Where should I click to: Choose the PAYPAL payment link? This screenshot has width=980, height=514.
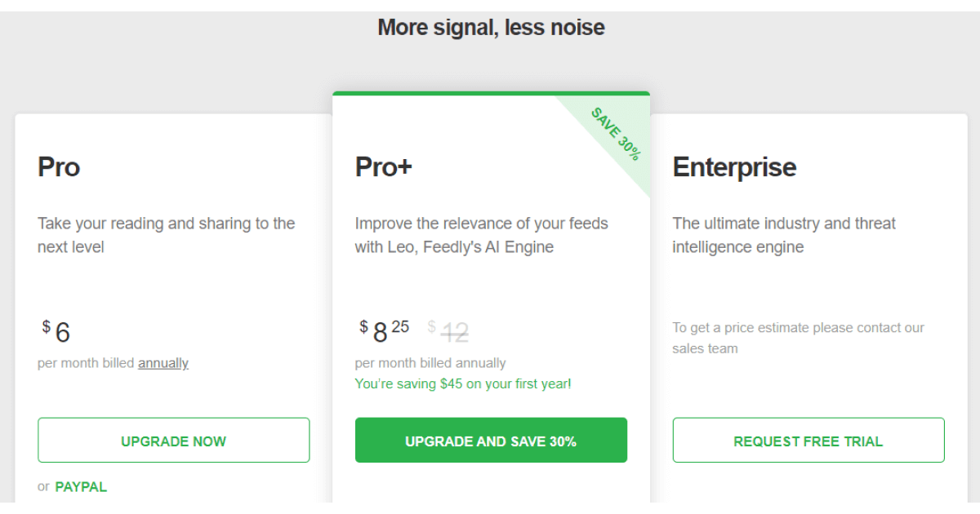pos(81,487)
